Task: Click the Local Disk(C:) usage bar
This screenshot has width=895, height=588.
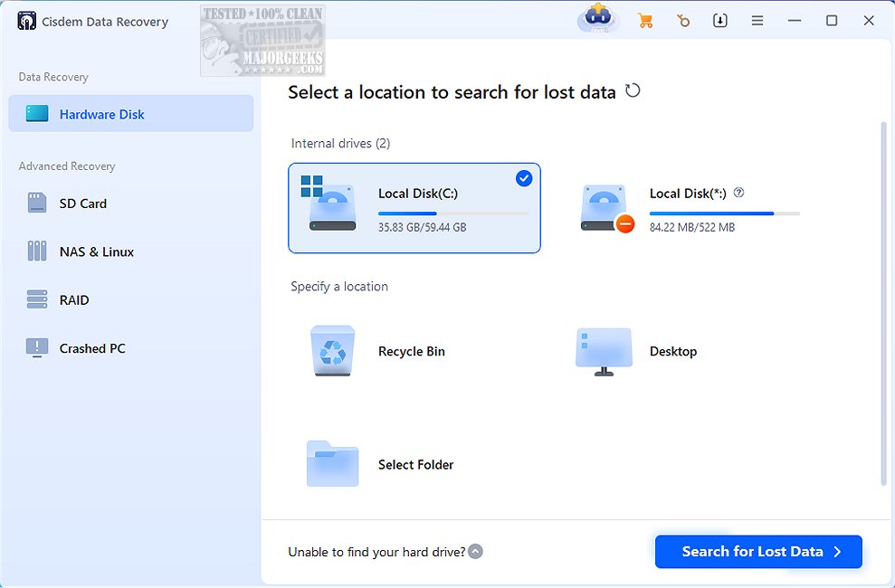Action: pos(452,213)
